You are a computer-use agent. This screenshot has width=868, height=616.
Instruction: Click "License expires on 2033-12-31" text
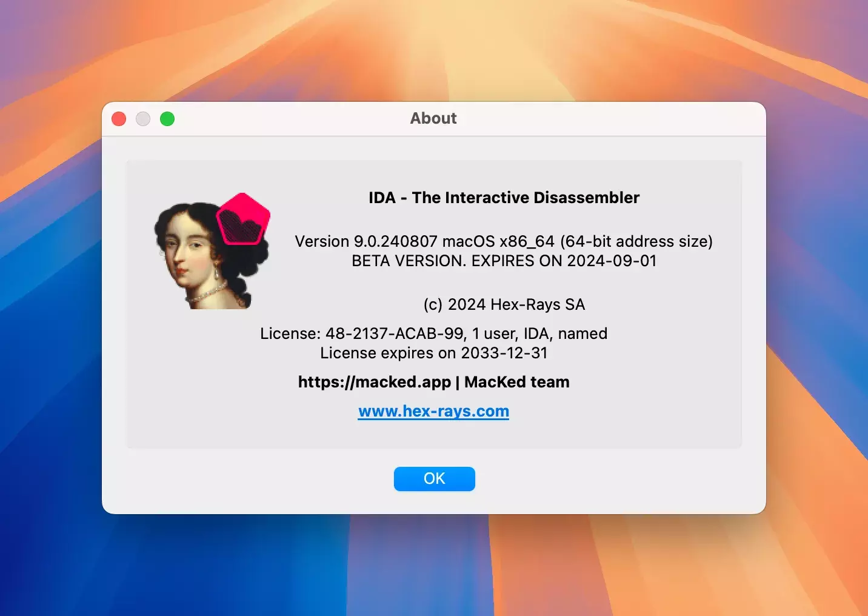pyautogui.click(x=433, y=353)
